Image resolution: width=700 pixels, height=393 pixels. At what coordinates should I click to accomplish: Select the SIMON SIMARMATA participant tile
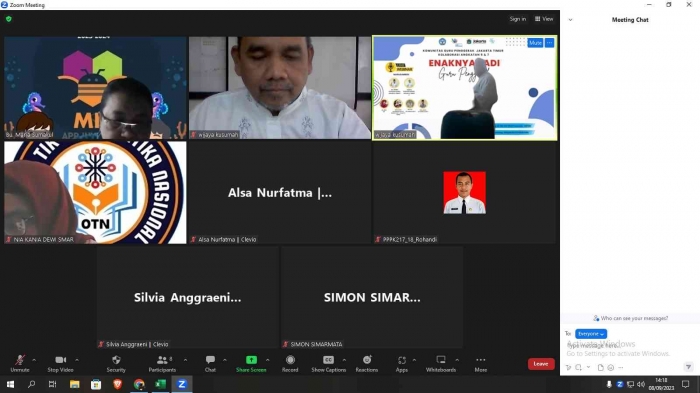[x=372, y=297]
